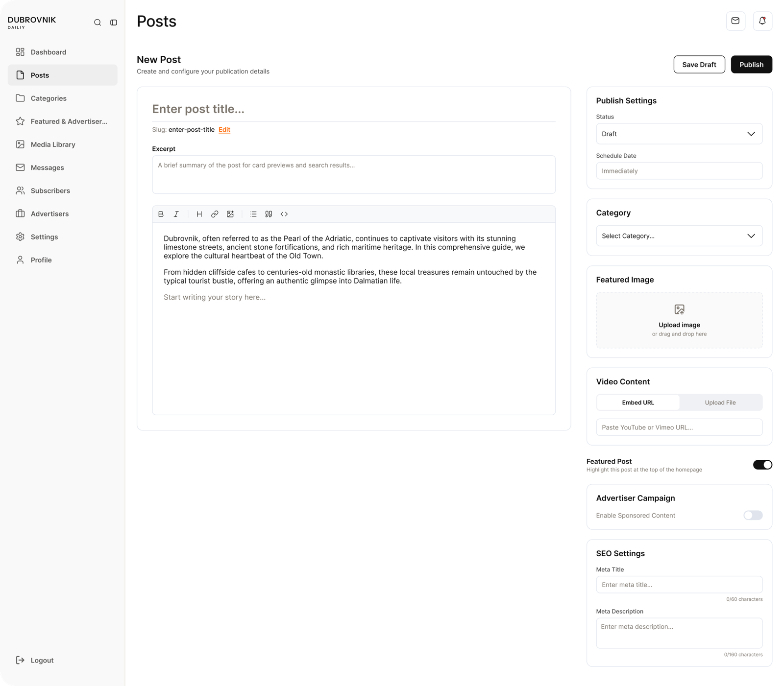The image size is (784, 686).
Task: Open Settings in the sidebar
Action: coord(63,237)
